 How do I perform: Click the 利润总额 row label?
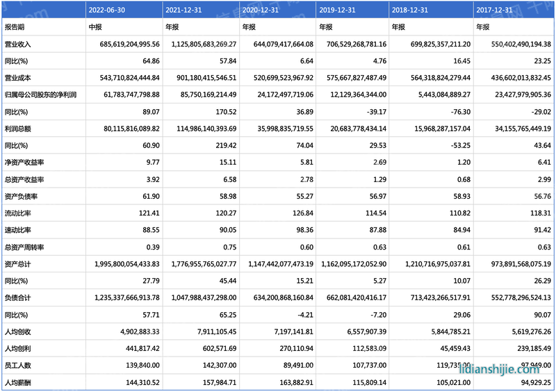[18, 129]
